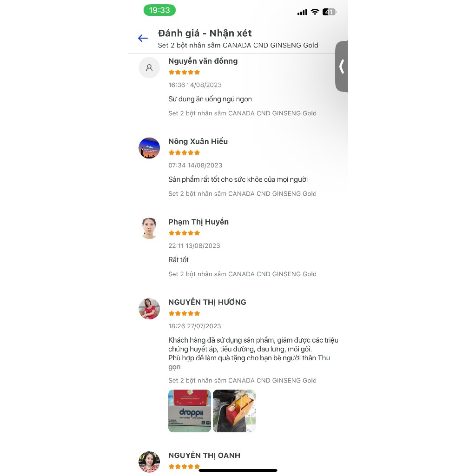This screenshot has height=476, width=476.
Task: Open NGUYỄN THỊ HƯƠNG's profile picture
Action: click(149, 309)
